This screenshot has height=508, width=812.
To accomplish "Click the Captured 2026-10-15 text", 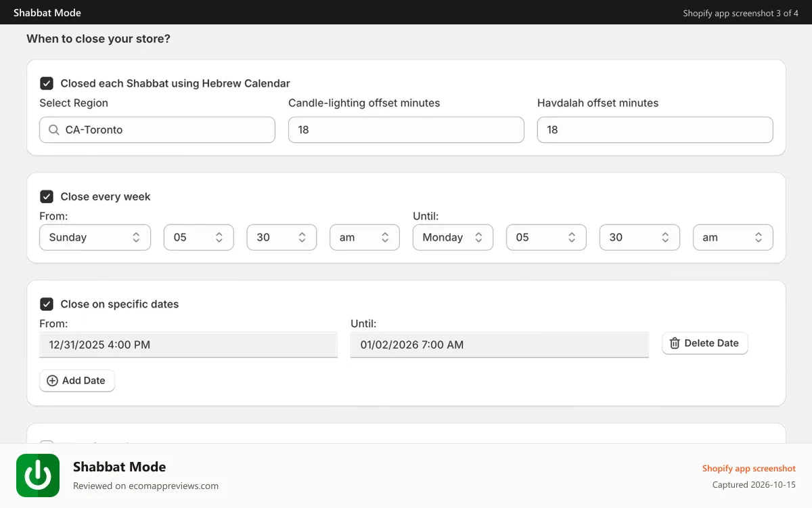I will (754, 485).
